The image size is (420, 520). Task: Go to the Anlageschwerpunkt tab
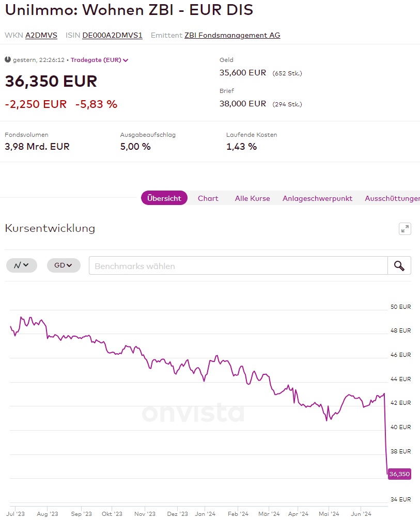click(x=317, y=198)
